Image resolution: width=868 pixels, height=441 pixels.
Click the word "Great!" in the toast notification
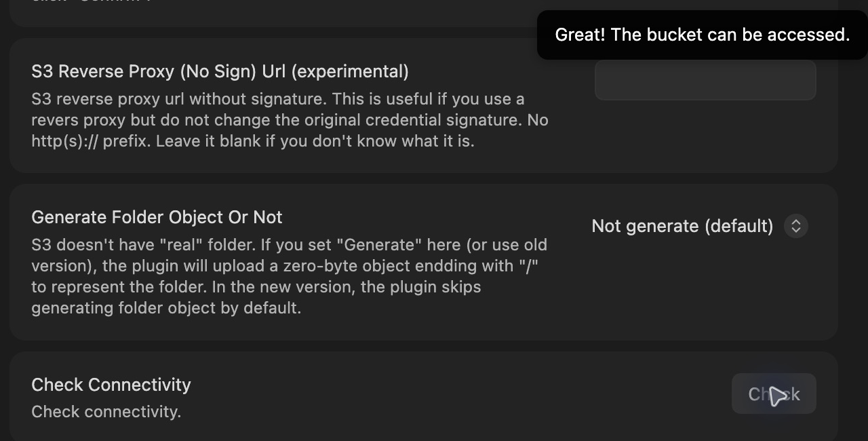(580, 35)
